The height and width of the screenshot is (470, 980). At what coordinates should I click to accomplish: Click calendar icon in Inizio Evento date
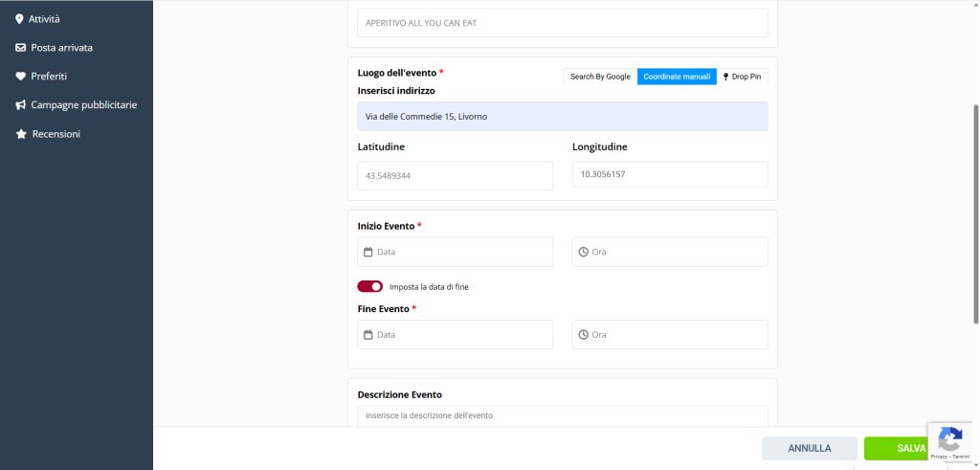(x=367, y=252)
